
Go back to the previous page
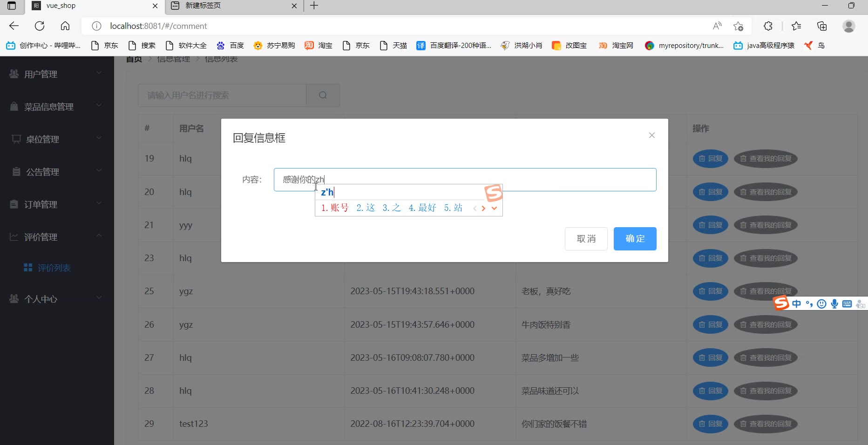click(x=14, y=26)
